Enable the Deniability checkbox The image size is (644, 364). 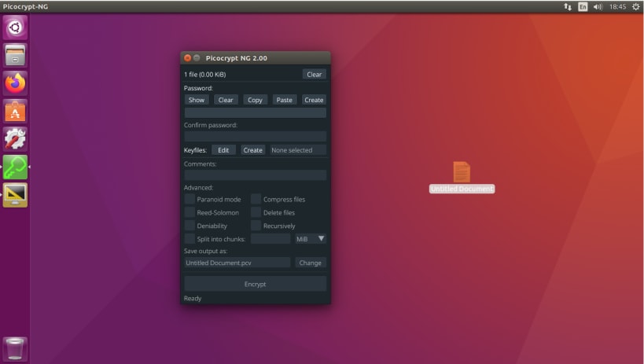point(190,226)
